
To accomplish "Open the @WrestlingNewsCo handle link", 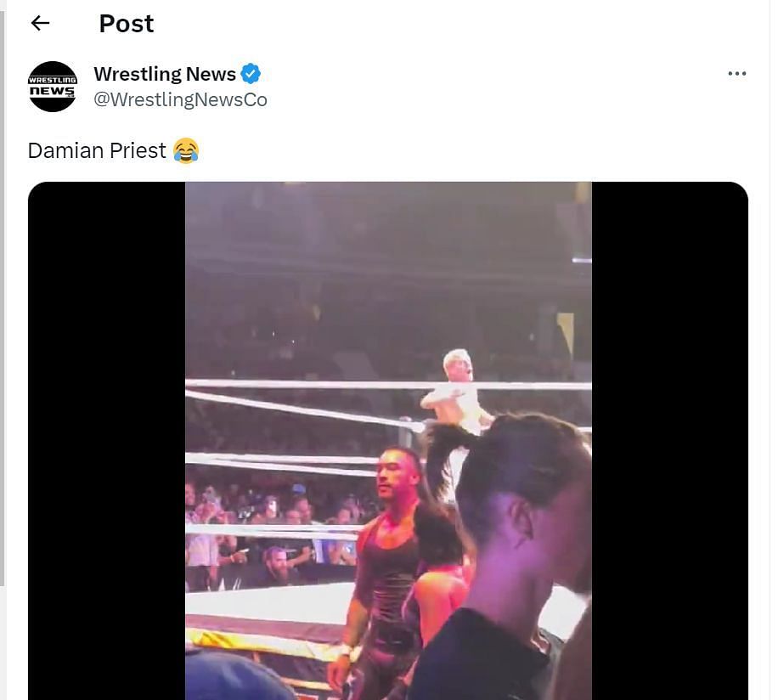I will (181, 99).
